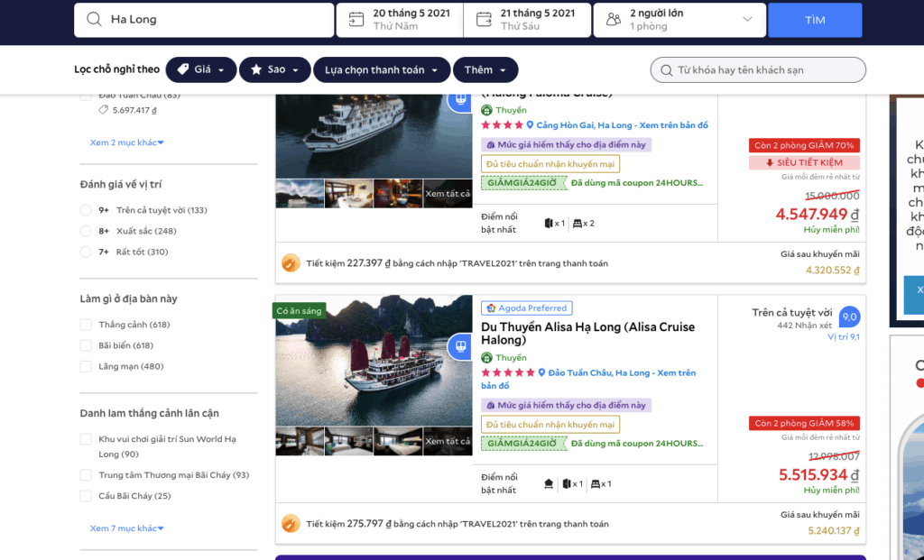Click Đảo Tuần Châu, Ha Long map link
This screenshot has width=924, height=560.
pyautogui.click(x=588, y=380)
